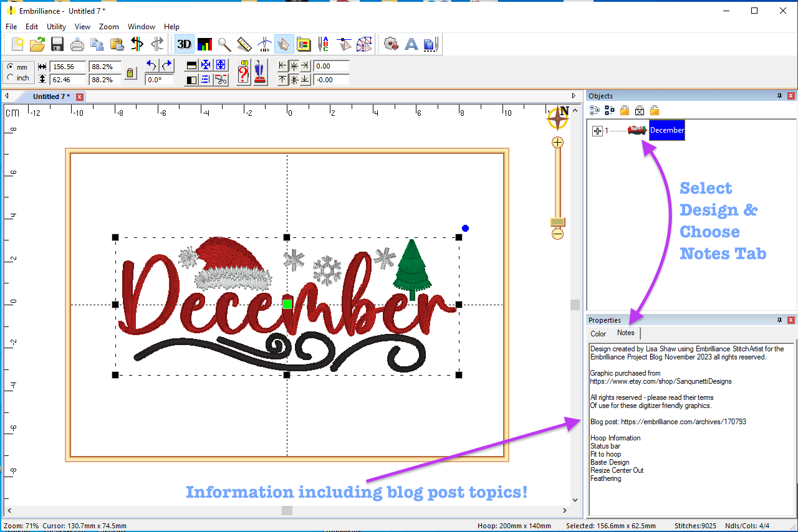Choose the ruler measure tool
Screen dimensions: 798x532
click(x=244, y=44)
